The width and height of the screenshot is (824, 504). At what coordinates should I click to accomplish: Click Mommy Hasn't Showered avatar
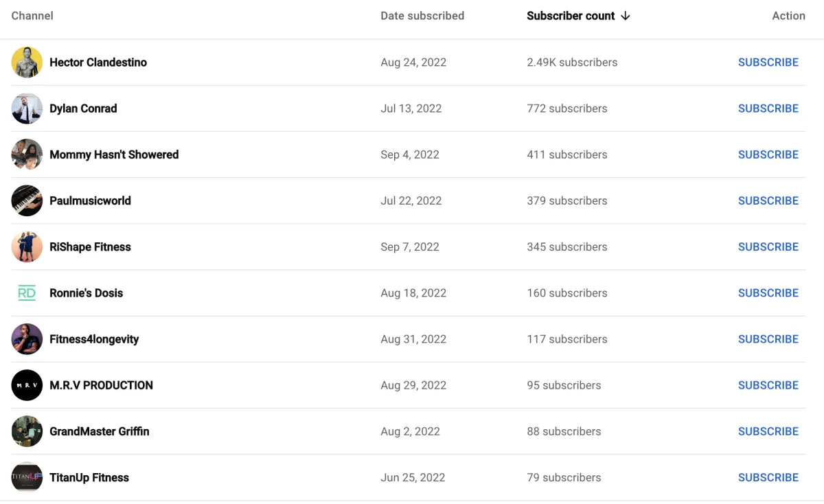(x=27, y=154)
